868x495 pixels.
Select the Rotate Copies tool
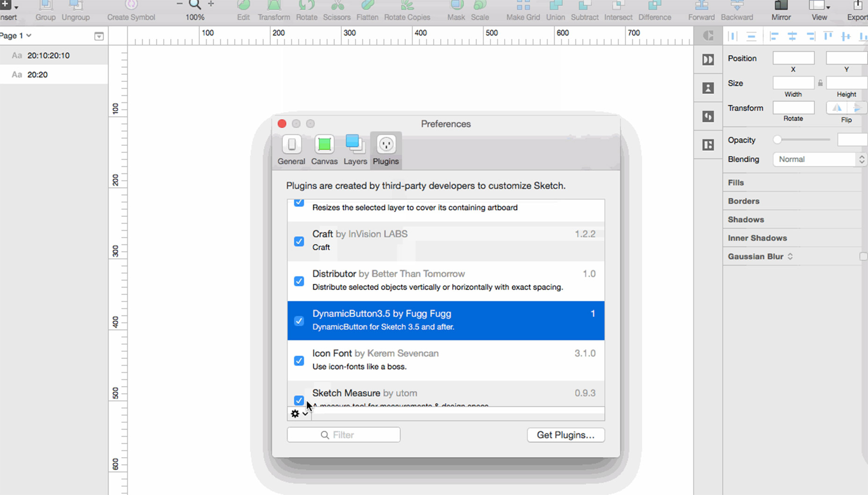tap(407, 7)
